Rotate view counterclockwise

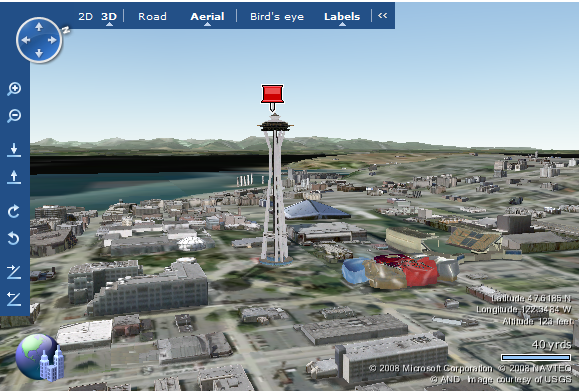[x=14, y=238]
